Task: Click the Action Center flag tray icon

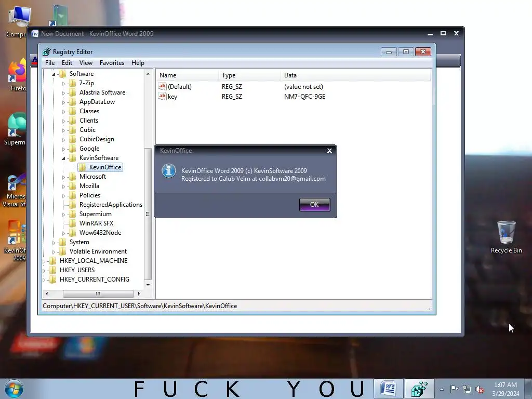Action: click(x=454, y=389)
